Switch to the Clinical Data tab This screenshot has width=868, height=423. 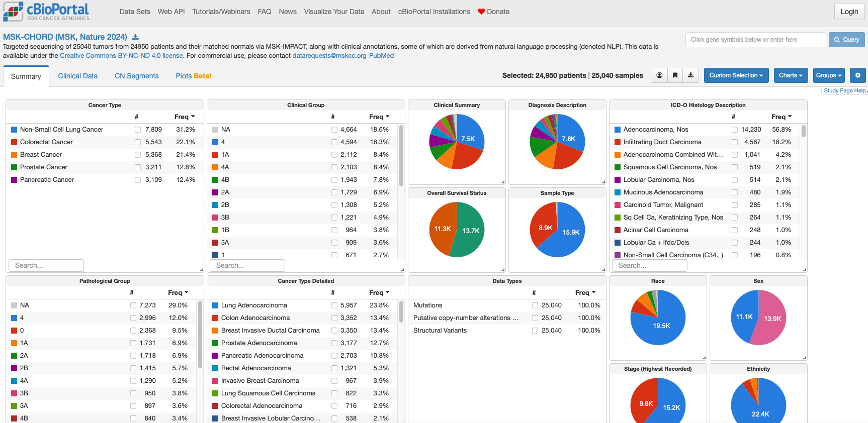[x=78, y=76]
